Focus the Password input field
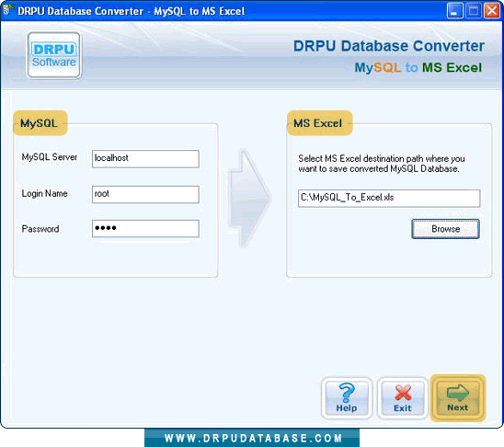 (145, 228)
